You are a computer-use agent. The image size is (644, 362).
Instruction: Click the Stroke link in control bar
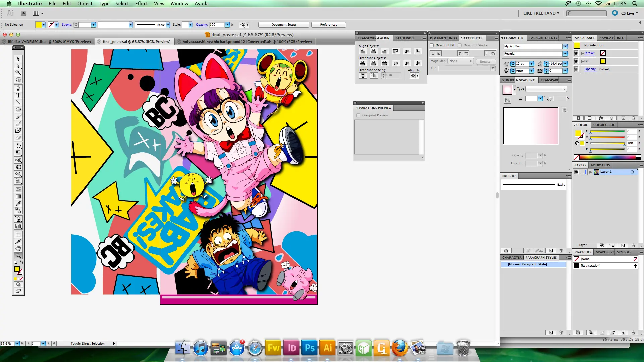tap(67, 25)
